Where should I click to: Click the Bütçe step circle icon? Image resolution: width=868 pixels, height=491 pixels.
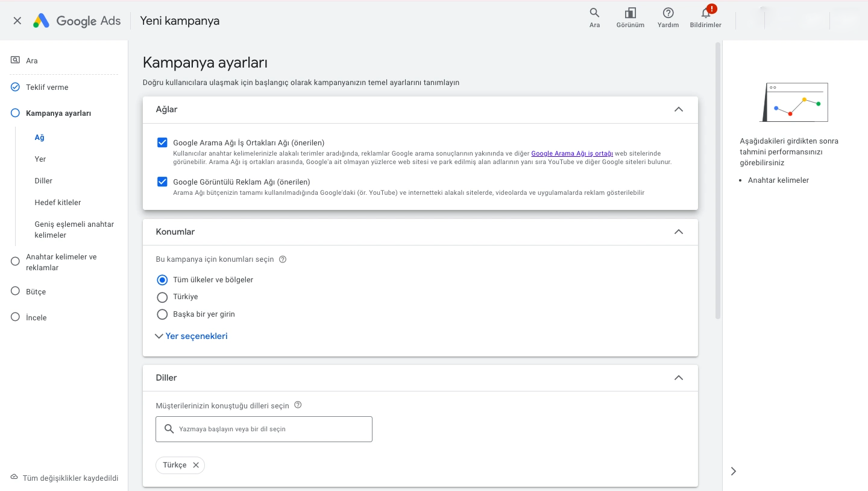[15, 291]
